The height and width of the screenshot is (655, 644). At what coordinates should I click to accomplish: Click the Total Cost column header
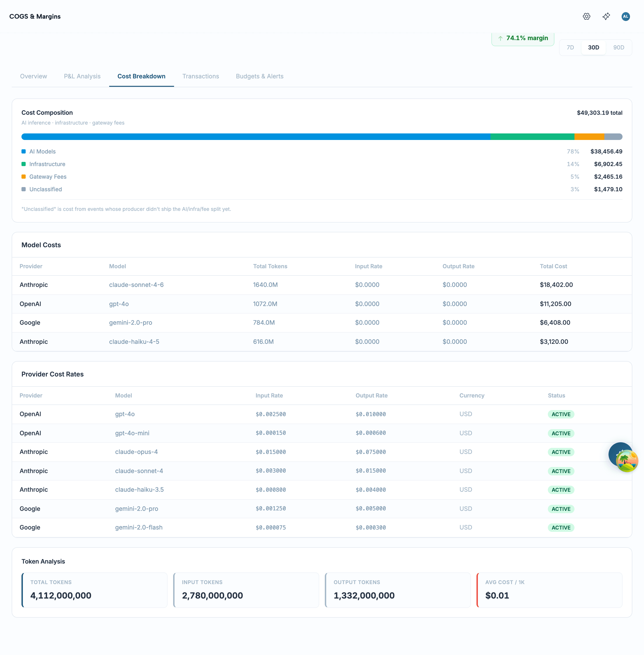click(553, 266)
